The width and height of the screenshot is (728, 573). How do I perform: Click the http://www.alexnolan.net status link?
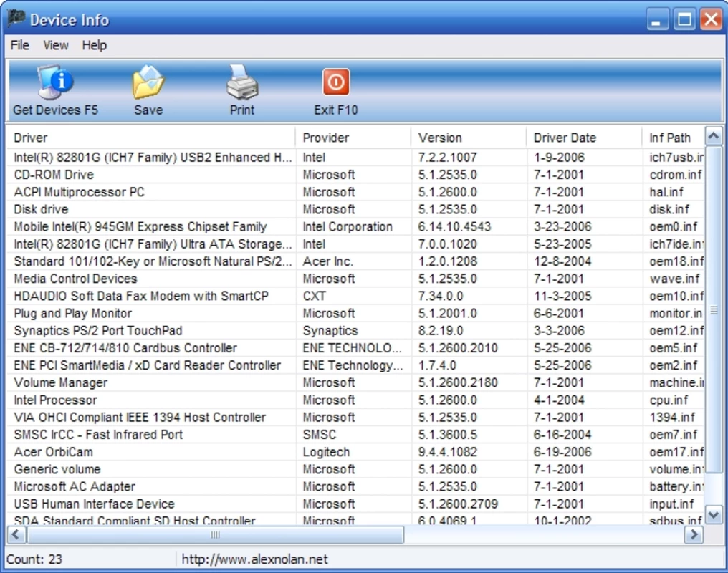(x=254, y=559)
